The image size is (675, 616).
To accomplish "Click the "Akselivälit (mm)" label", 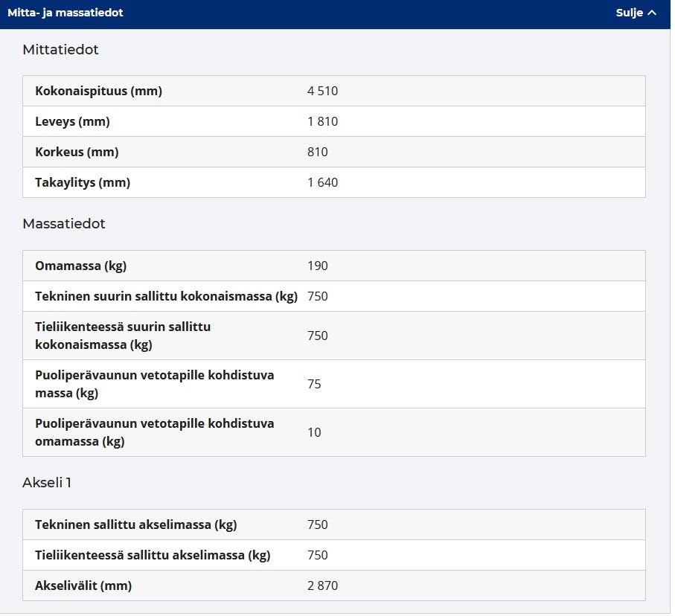I will tap(83, 586).
